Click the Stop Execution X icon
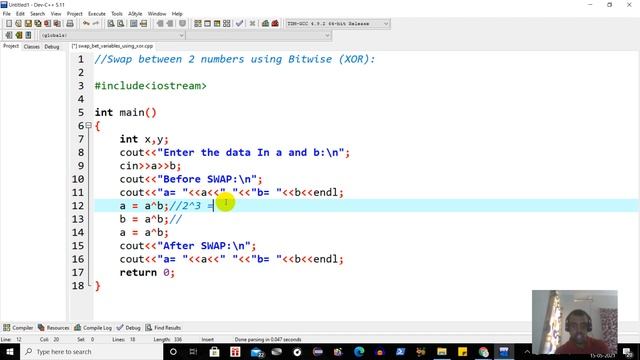The height and width of the screenshot is (360, 640). click(x=252, y=24)
